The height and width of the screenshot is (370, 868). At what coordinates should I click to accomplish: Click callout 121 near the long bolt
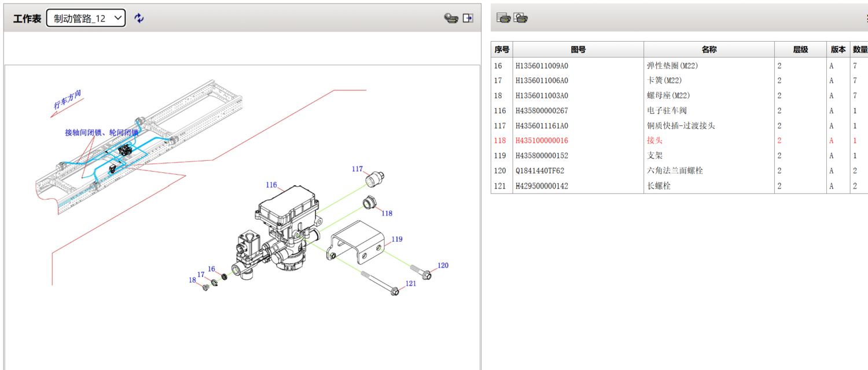(410, 283)
